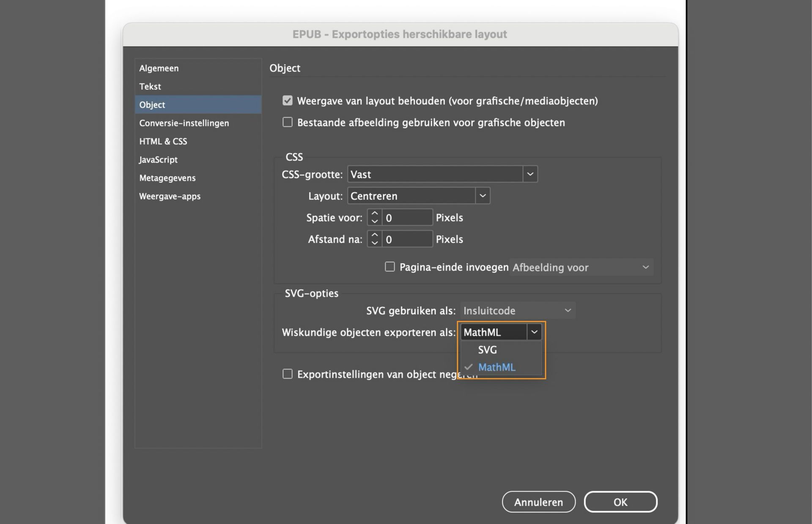Select the checked MathML option
Screen dimensions: 812x524
point(497,367)
